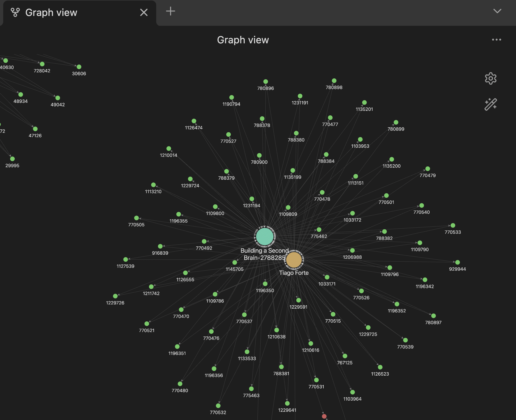Select node 1135201
The image size is (516, 420).
coord(364,103)
